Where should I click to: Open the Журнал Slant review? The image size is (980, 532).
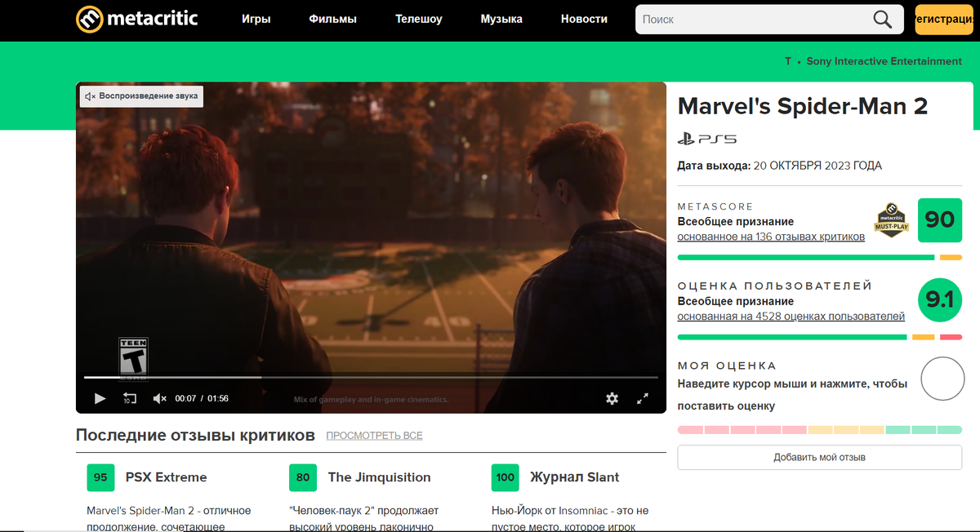(x=575, y=477)
